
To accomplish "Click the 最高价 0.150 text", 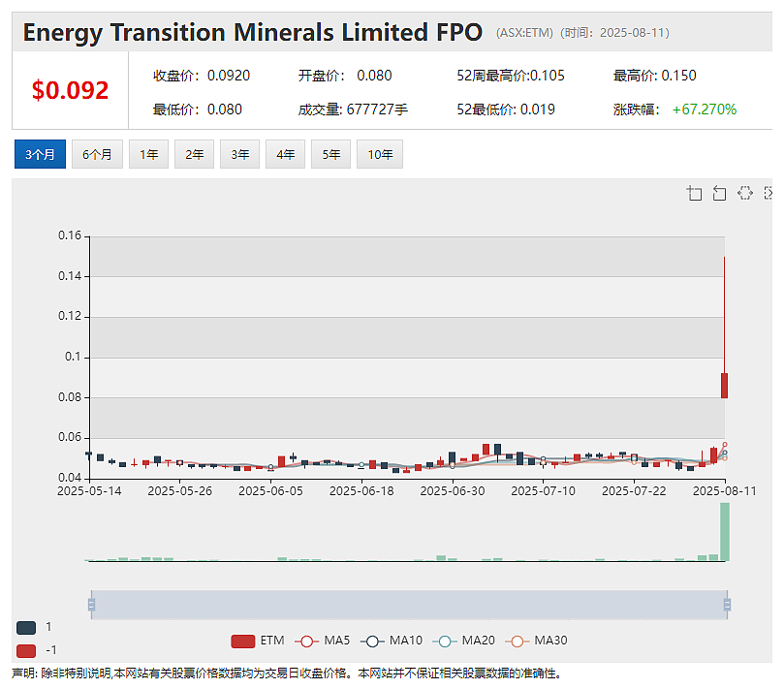I will (654, 76).
